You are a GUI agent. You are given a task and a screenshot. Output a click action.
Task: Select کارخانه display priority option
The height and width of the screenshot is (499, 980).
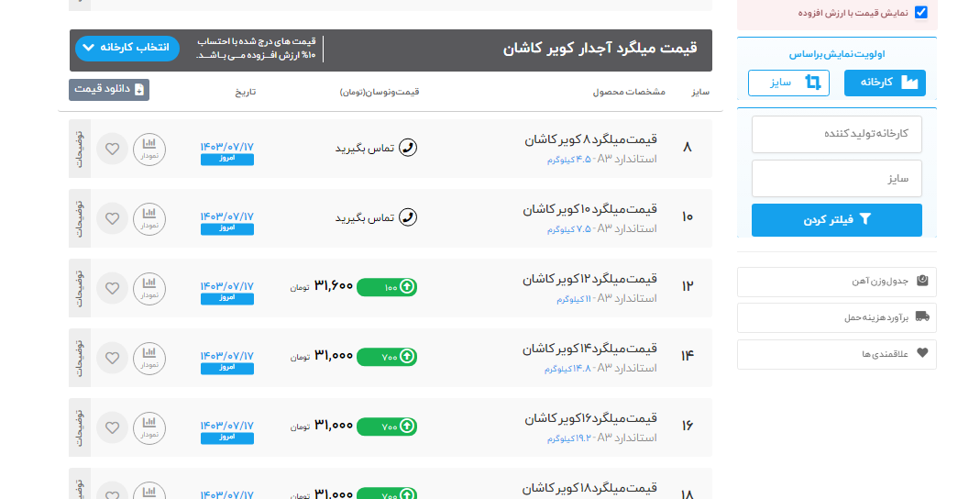click(x=885, y=83)
